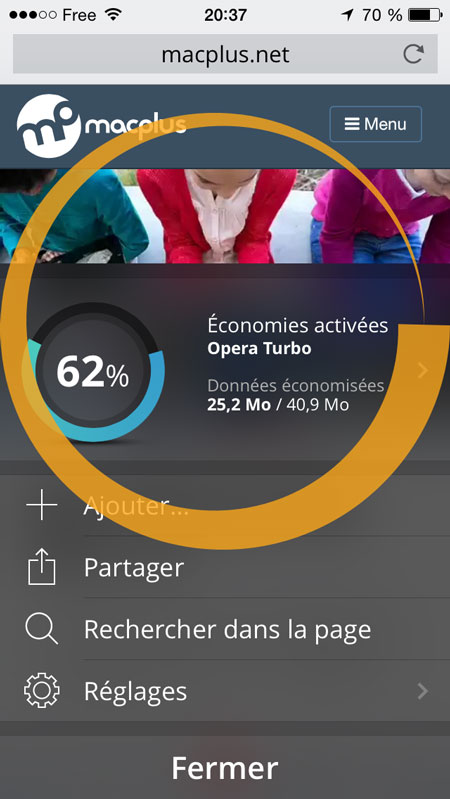Select Rechercher dans la page
This screenshot has width=450, height=799.
225,629
